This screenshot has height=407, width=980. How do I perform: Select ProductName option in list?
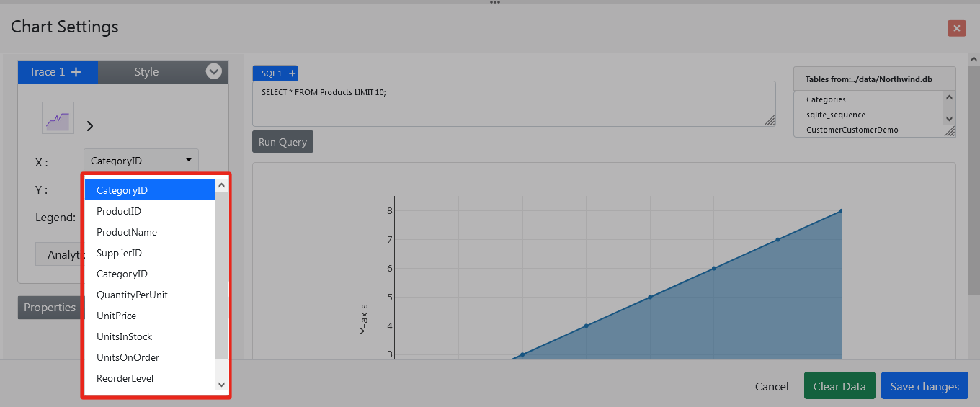click(x=127, y=232)
